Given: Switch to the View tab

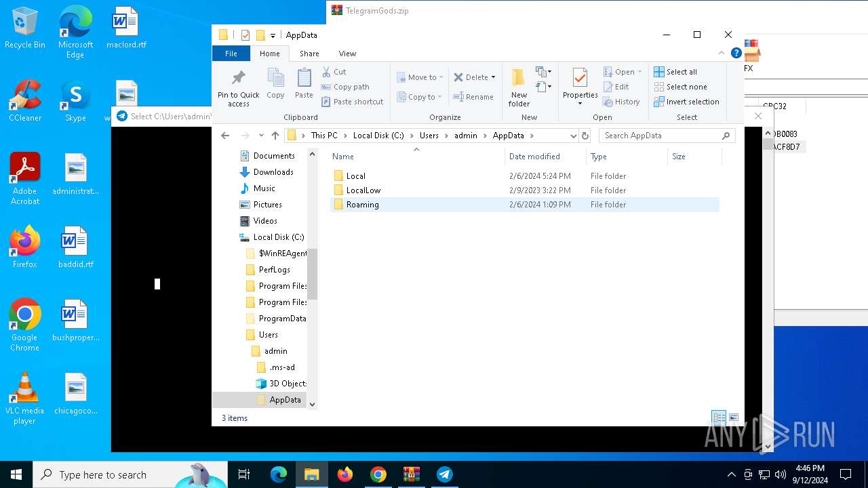Looking at the screenshot, I should tap(347, 54).
